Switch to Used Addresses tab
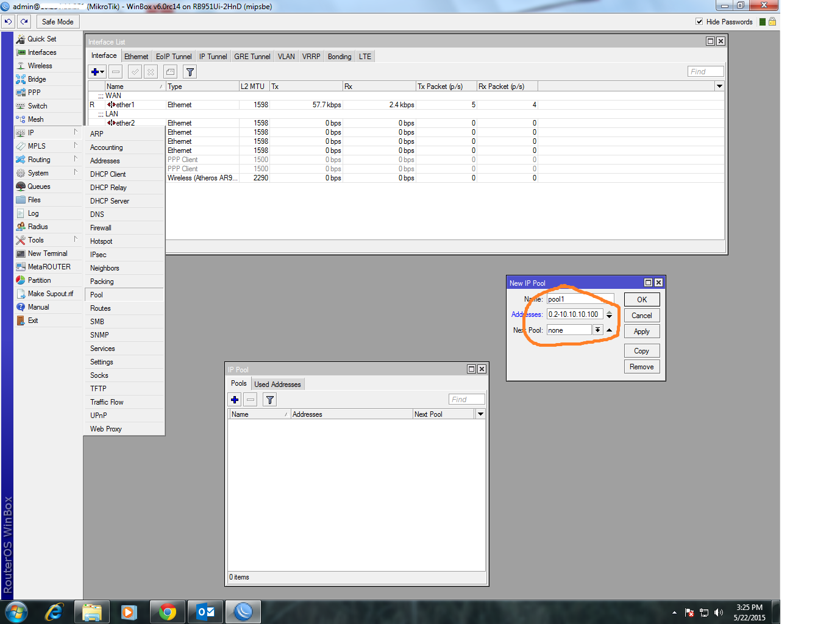 tap(277, 385)
